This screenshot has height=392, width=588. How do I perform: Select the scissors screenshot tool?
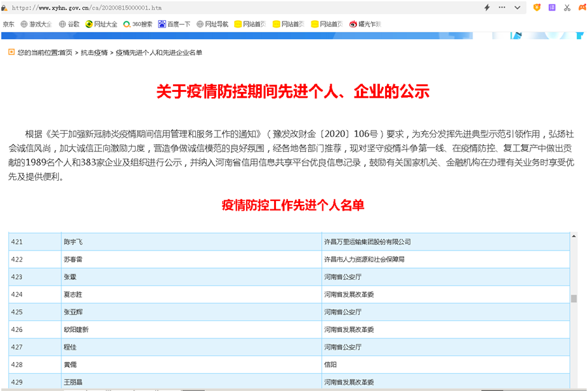(x=567, y=7)
